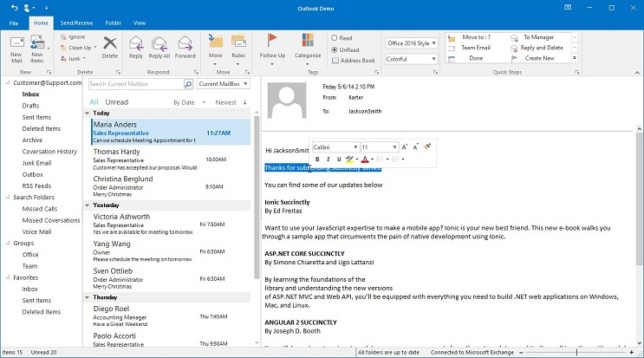Click the Forward envelope icon
Viewport: 644px width, 358px height.
coord(185,43)
